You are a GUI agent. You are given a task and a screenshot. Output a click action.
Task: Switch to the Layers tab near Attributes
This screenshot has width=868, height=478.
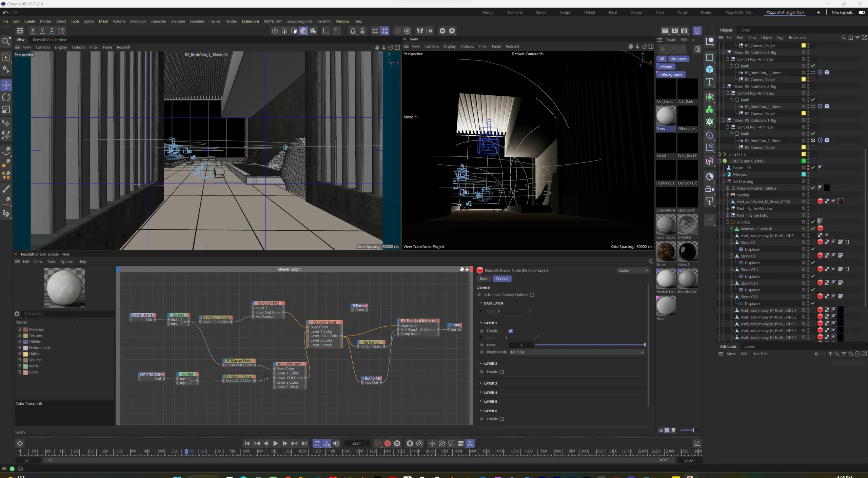click(749, 346)
